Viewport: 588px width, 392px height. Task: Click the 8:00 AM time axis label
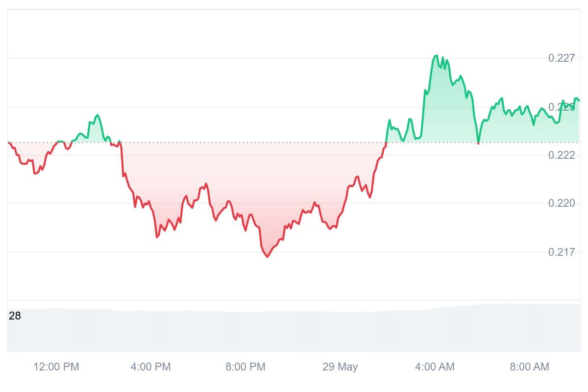tap(529, 367)
